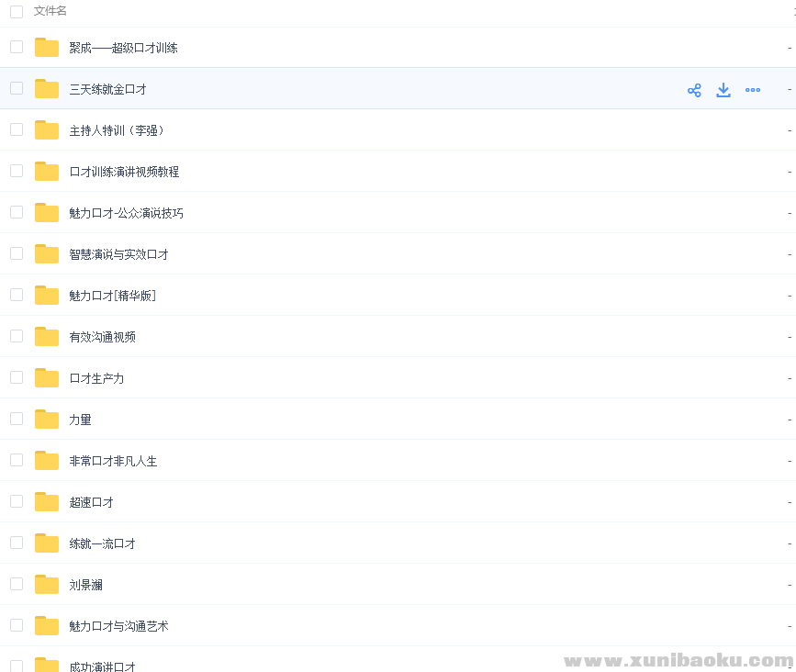Viewport: 796px width, 672px height.
Task: Check the select-all checkbox in the header
Action: pyautogui.click(x=14, y=11)
